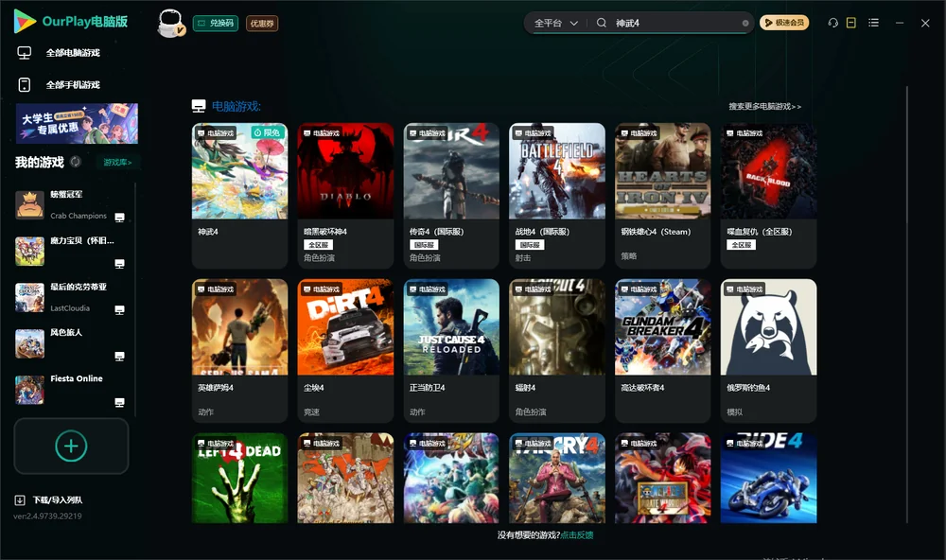
Task: Click the 点击反馈 feedback link
Action: 577,534
